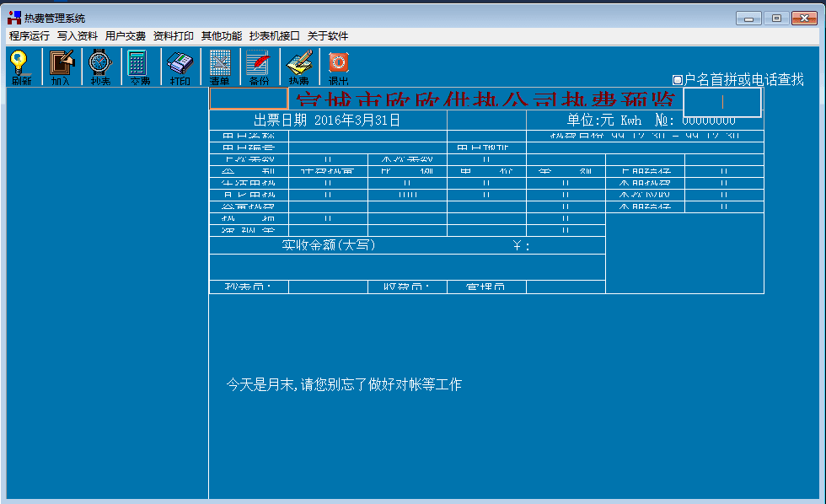Open 抄表 meter reading via watch icon
This screenshot has height=504, width=826.
[100, 67]
